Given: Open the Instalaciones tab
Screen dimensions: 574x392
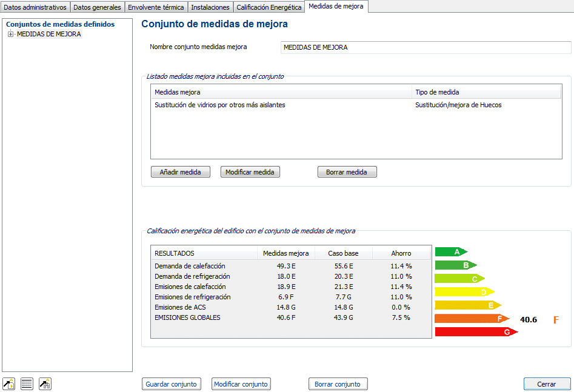Looking at the screenshot, I should pyautogui.click(x=210, y=7).
